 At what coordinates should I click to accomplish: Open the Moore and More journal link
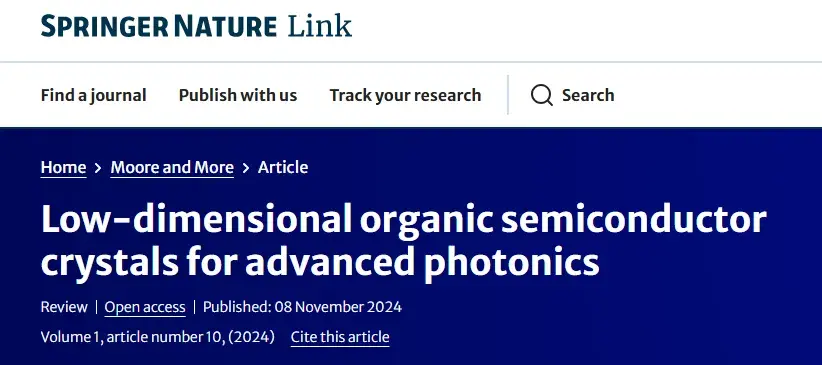172,168
